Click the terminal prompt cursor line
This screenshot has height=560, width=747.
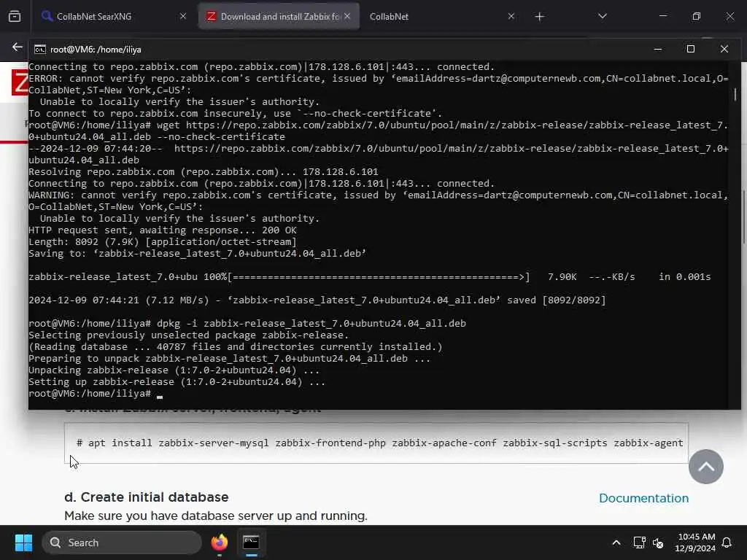[x=96, y=394]
